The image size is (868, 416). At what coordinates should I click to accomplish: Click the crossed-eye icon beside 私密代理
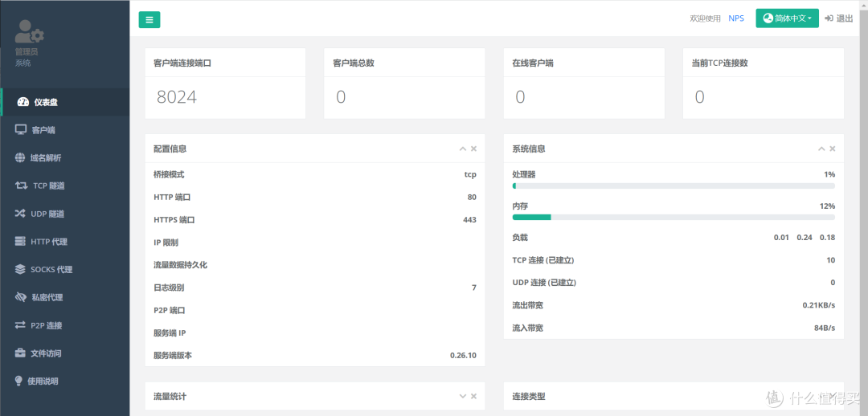[x=21, y=297]
